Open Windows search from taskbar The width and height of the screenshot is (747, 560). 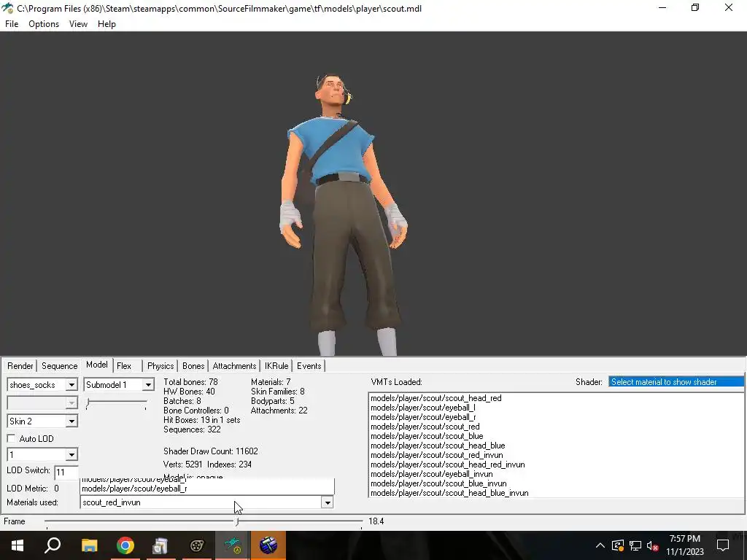(x=53, y=545)
